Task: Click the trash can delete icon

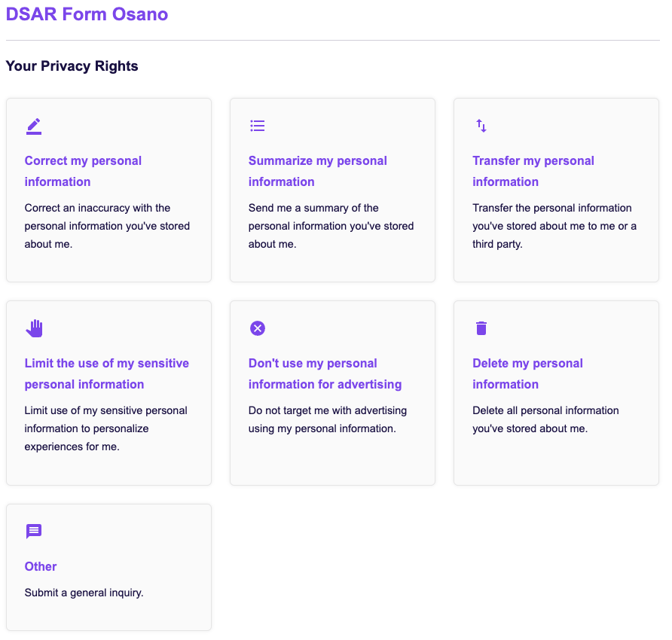Action: click(481, 328)
